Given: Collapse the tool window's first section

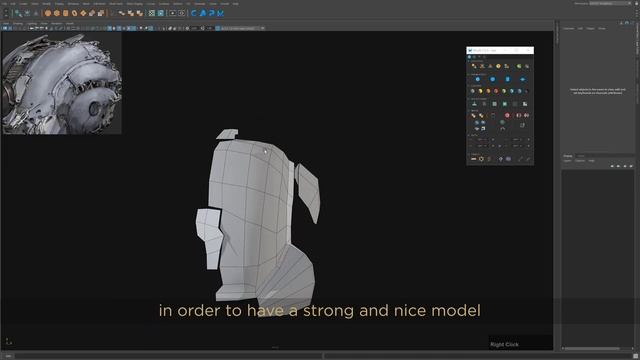Looking at the screenshot, I should pos(469,61).
